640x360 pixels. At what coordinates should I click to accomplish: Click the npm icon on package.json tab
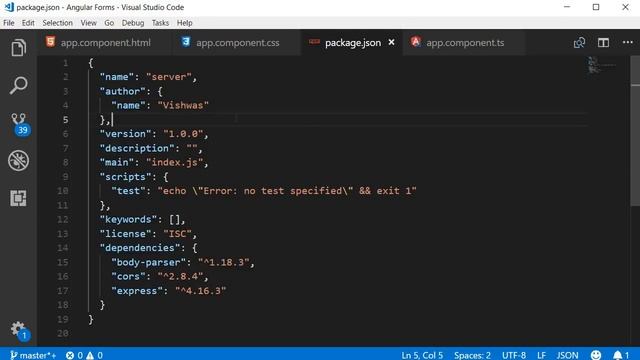314,41
